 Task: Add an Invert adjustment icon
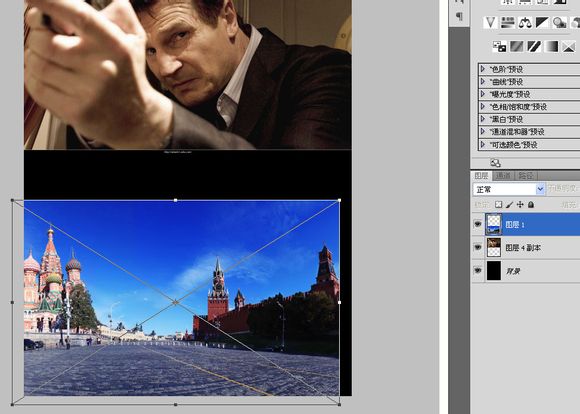499,47
